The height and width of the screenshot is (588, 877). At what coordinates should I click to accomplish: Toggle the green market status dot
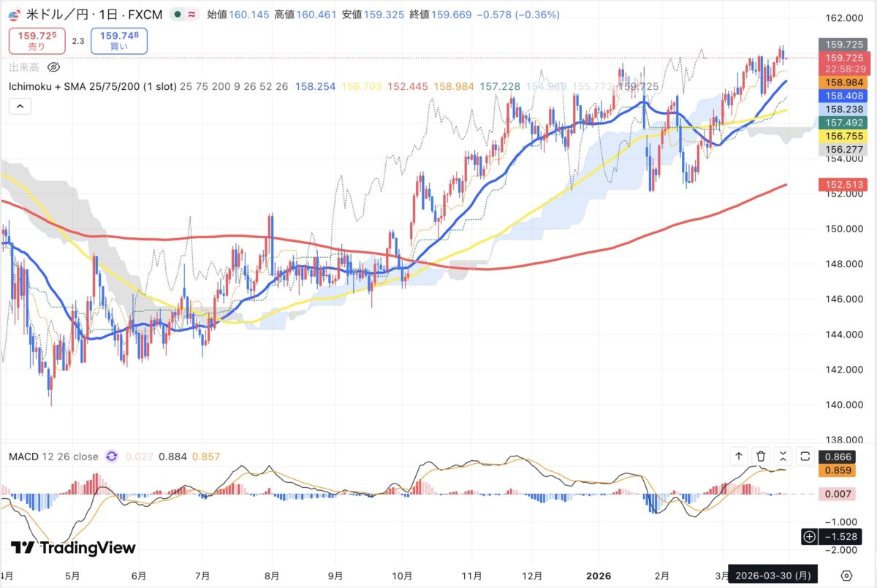(178, 15)
